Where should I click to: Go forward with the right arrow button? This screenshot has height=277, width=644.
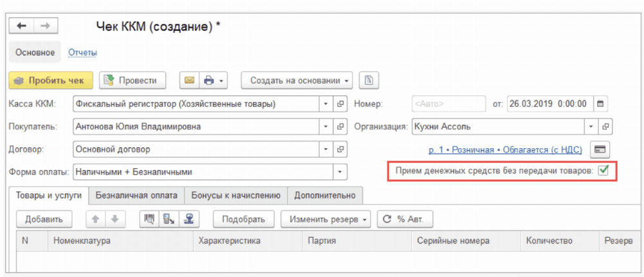click(46, 26)
